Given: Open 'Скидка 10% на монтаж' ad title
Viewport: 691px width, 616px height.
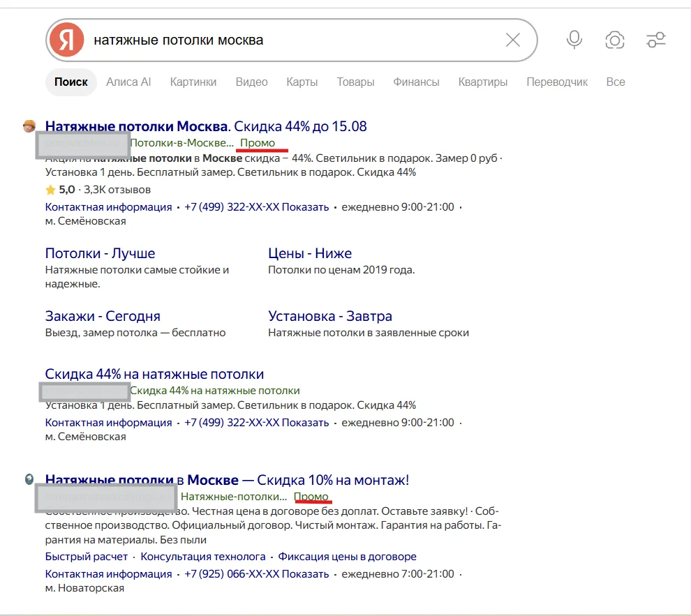Looking at the screenshot, I should tap(227, 480).
